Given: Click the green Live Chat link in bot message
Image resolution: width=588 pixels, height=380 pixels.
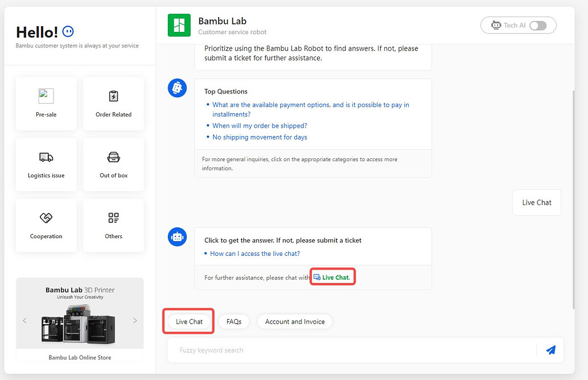Looking at the screenshot, I should tap(336, 277).
